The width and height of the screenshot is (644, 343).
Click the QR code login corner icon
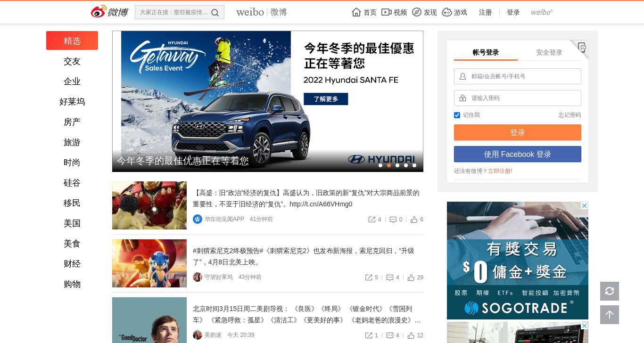[x=582, y=46]
